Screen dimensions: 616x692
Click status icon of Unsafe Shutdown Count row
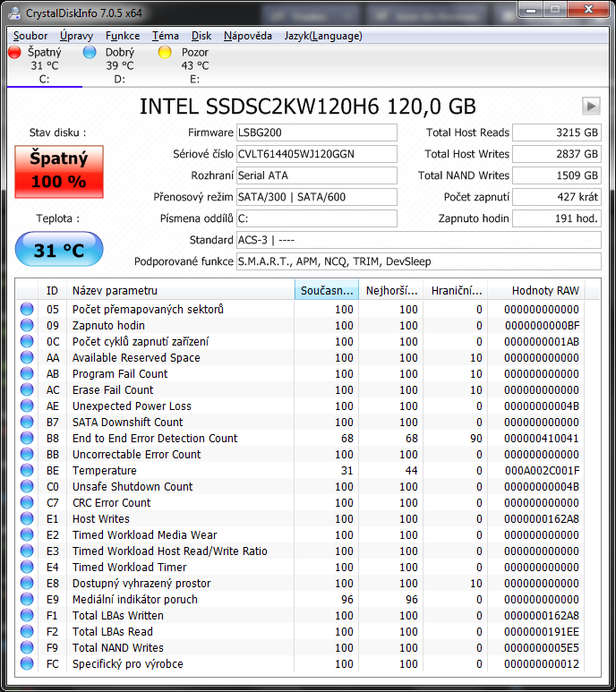tap(27, 486)
